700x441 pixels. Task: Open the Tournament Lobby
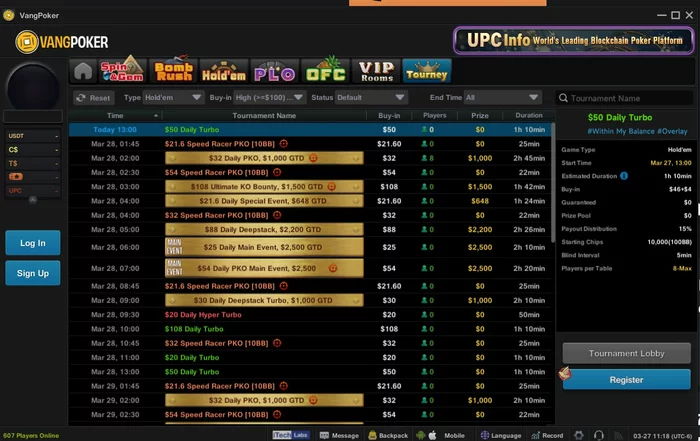click(626, 354)
